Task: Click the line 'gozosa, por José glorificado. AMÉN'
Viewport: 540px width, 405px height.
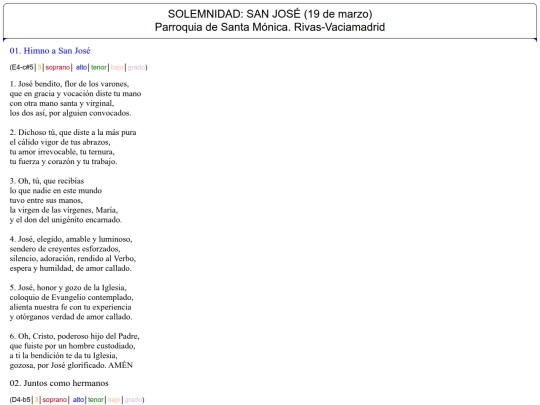Action: (71, 365)
